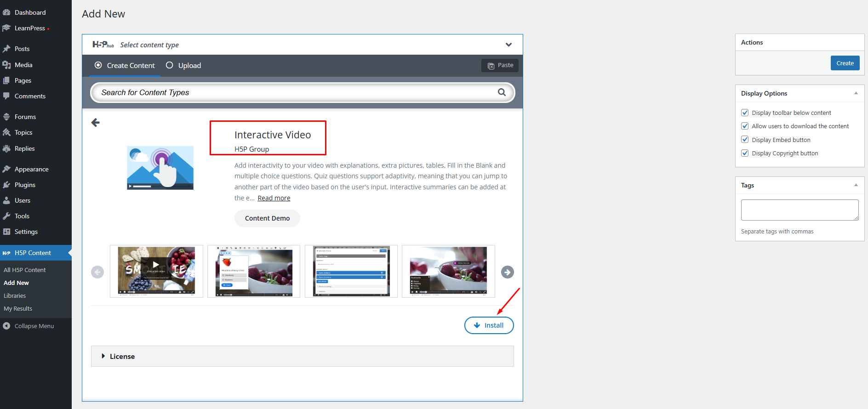This screenshot has width=868, height=409.
Task: Click the Install button
Action: point(489,325)
